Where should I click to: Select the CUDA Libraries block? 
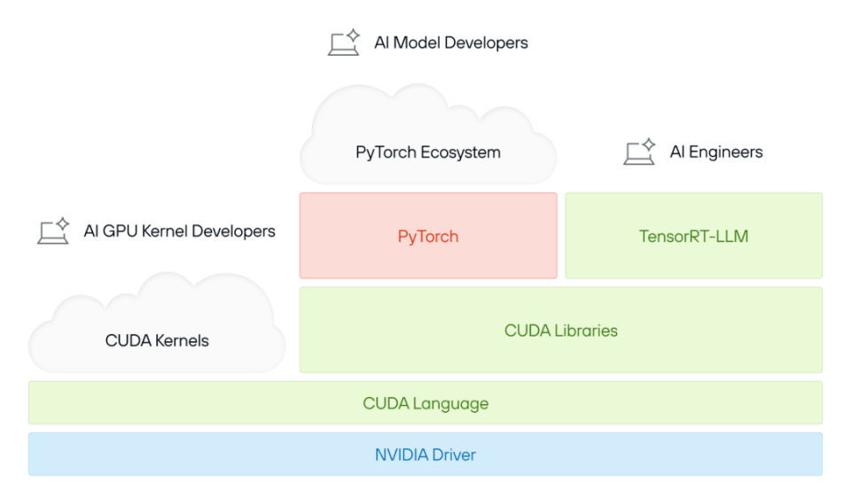pos(561,330)
